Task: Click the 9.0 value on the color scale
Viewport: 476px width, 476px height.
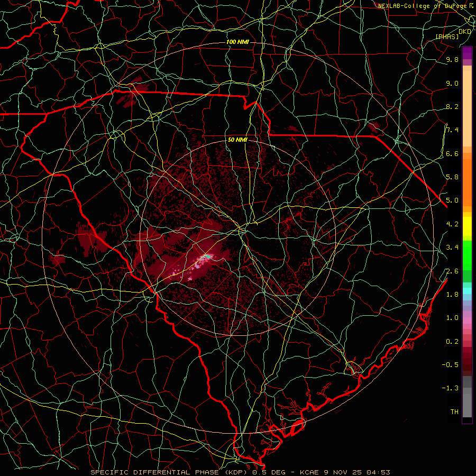Action: (x=452, y=83)
